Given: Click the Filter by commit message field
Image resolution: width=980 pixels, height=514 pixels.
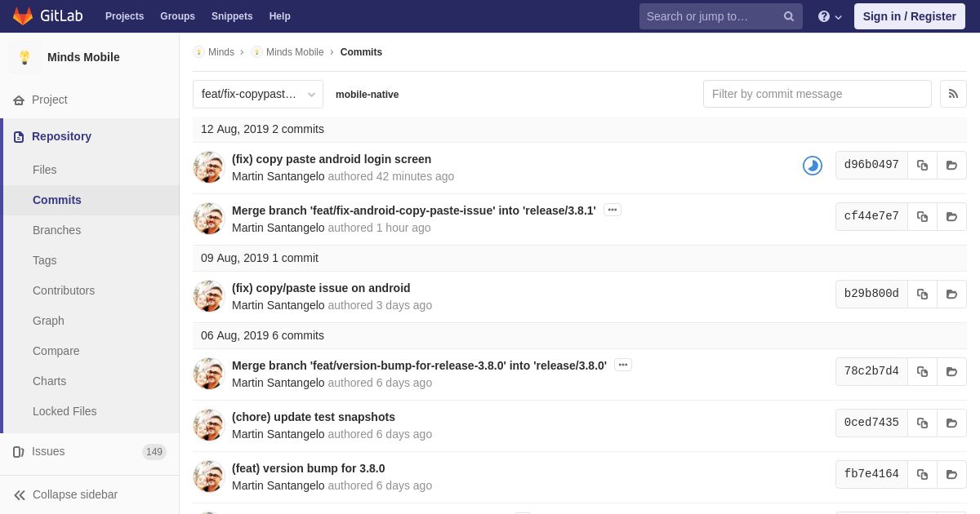Looking at the screenshot, I should point(817,94).
